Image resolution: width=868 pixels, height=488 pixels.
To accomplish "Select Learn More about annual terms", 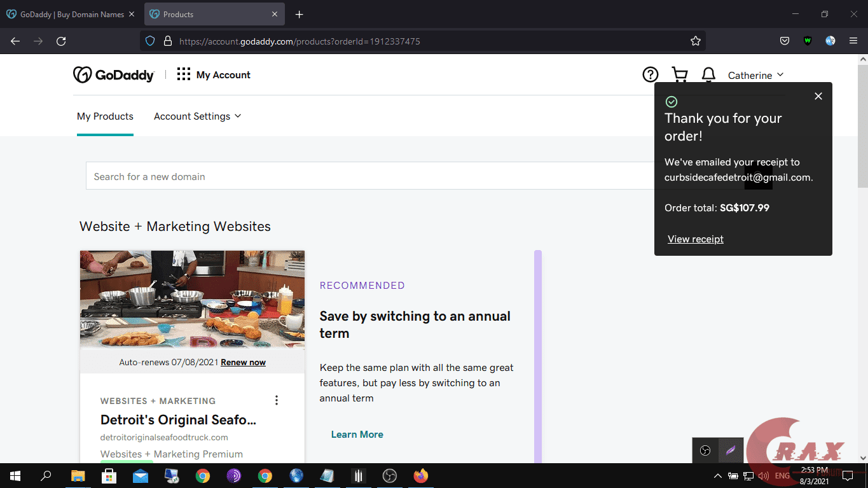I will (357, 434).
